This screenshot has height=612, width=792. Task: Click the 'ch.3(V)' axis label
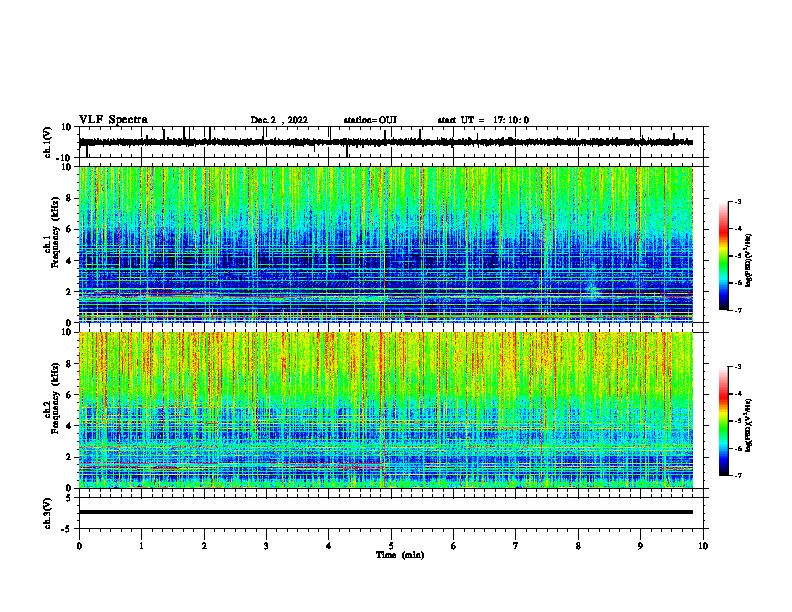click(x=48, y=513)
